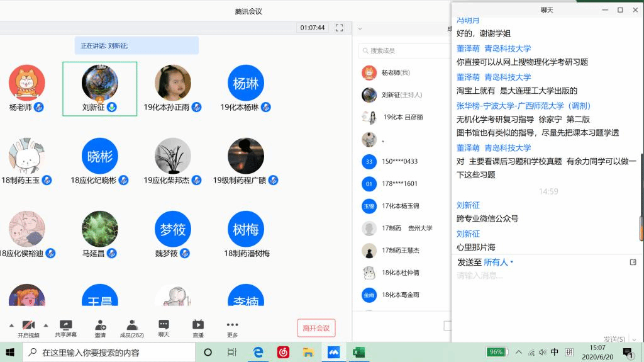Toggle fullscreen icon beside the meeting timer
This screenshot has width=644, height=362.
coord(339,28)
